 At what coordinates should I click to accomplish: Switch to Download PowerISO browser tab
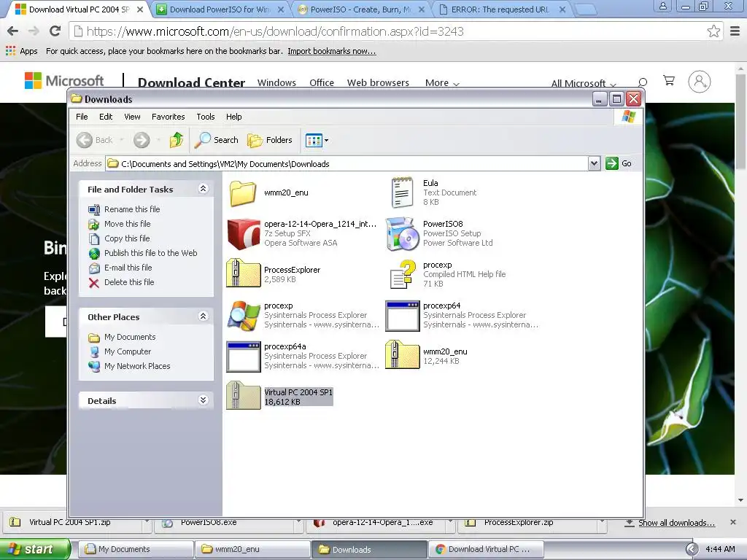220,9
